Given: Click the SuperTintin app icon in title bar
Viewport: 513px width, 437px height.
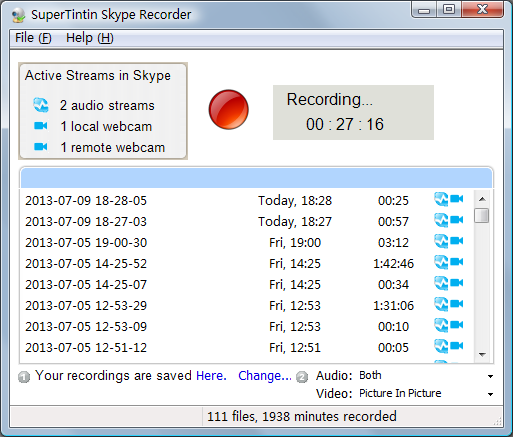Looking at the screenshot, I should tap(19, 15).
